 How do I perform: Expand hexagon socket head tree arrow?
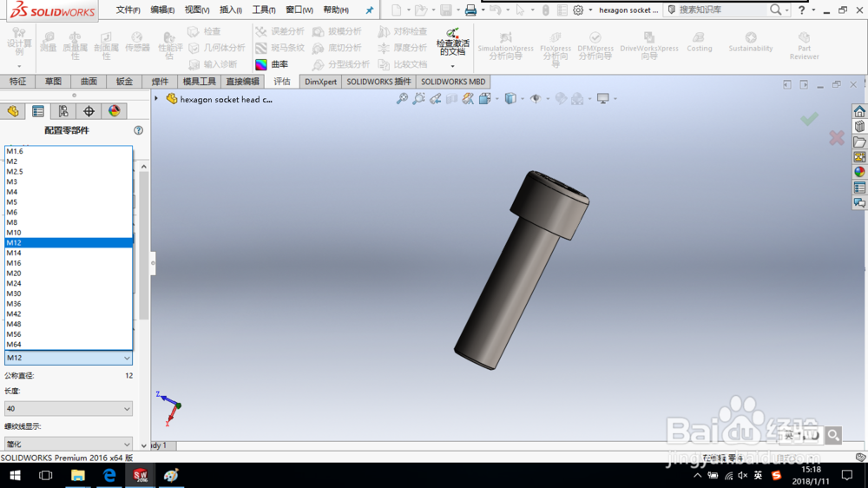pyautogui.click(x=156, y=99)
